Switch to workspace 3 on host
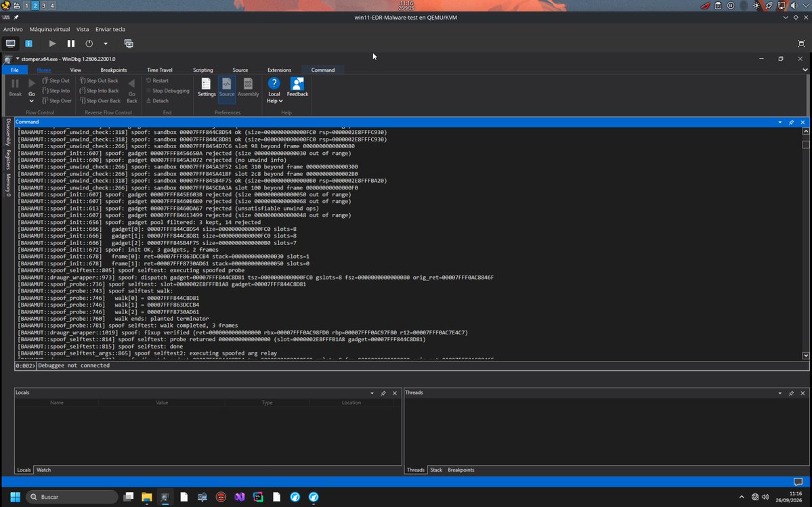This screenshot has width=812, height=507. (x=43, y=5)
